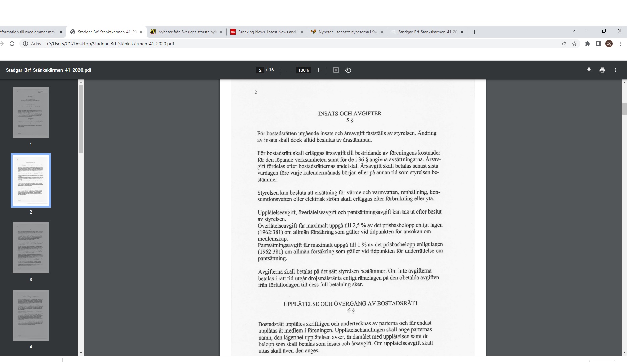644x362 pixels.
Task: Click the '5 §' section marker
Action: click(x=350, y=120)
